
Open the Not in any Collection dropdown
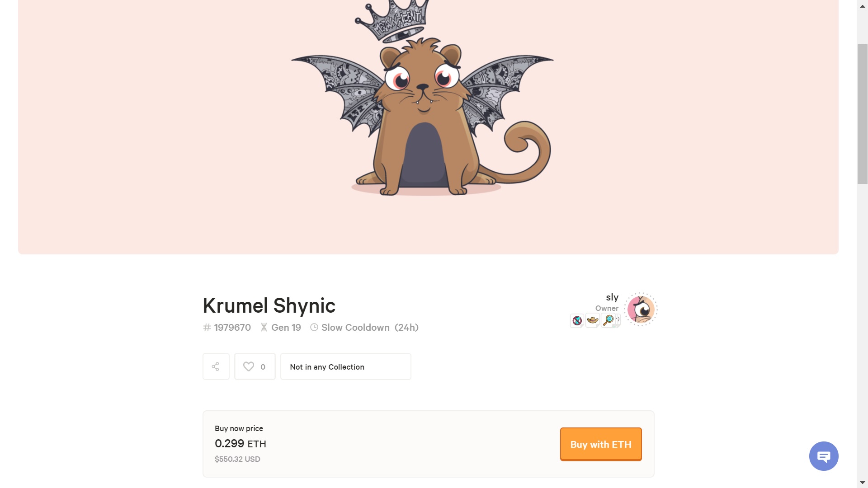pyautogui.click(x=346, y=366)
